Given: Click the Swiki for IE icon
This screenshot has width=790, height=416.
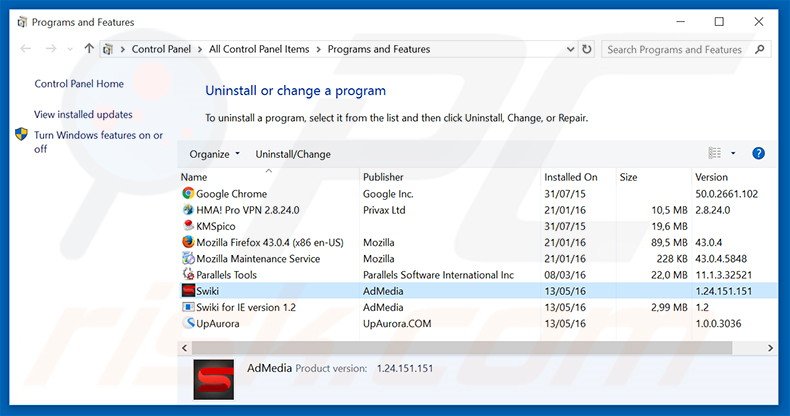Looking at the screenshot, I should [x=188, y=307].
